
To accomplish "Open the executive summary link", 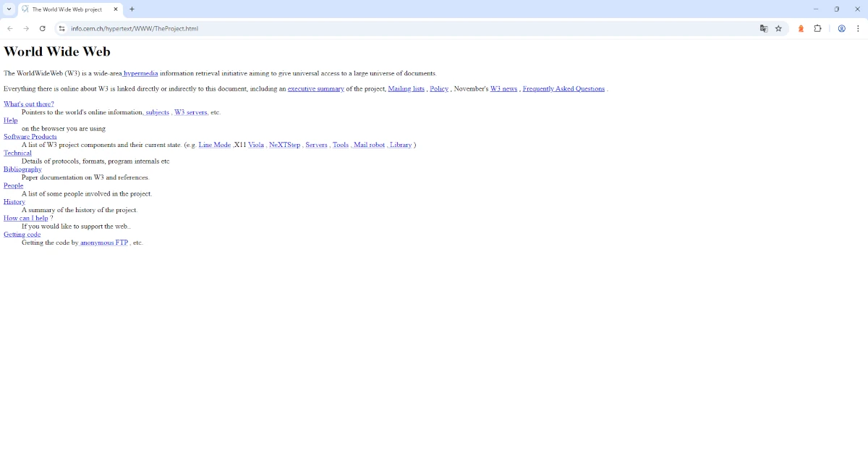I will (x=316, y=88).
